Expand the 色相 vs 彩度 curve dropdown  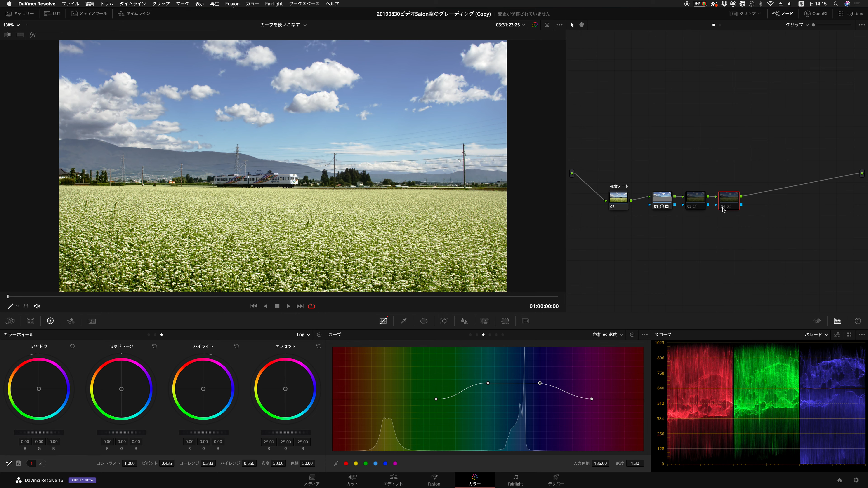tap(608, 334)
